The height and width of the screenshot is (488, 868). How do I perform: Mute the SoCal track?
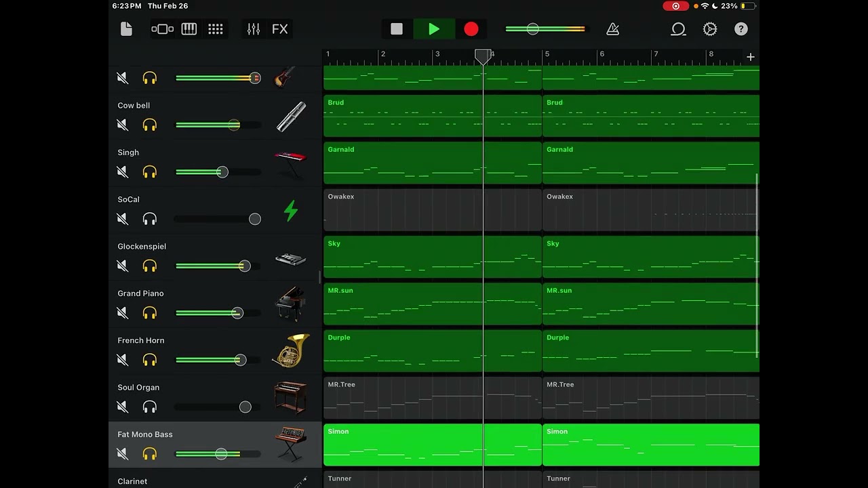point(123,219)
